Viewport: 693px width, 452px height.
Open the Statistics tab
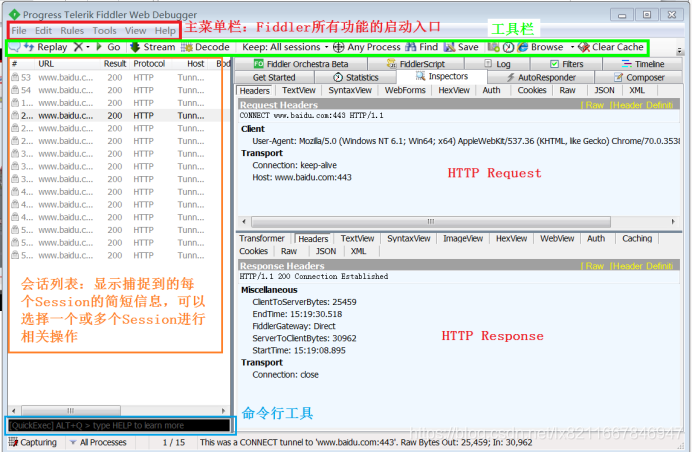click(356, 77)
